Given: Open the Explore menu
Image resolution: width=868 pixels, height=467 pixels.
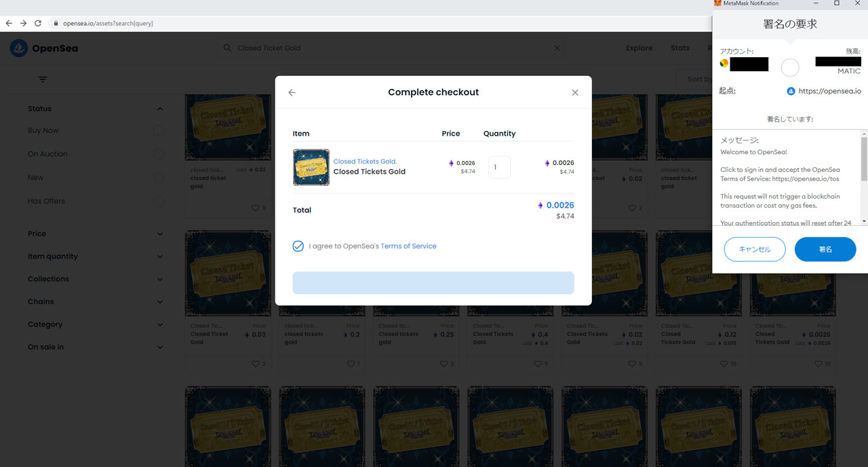Looking at the screenshot, I should (639, 48).
